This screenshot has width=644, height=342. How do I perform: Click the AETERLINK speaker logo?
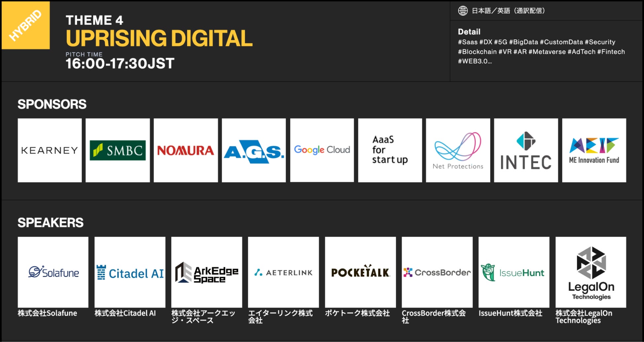click(x=283, y=272)
